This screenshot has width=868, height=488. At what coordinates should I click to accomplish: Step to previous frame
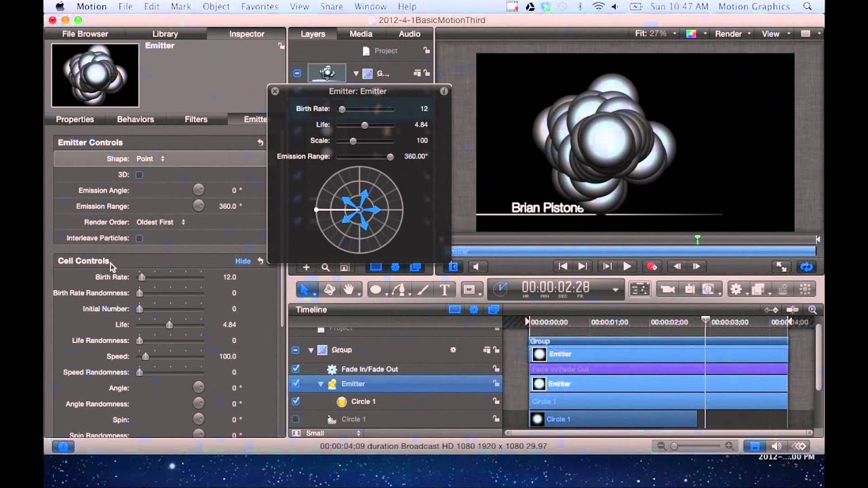(677, 267)
